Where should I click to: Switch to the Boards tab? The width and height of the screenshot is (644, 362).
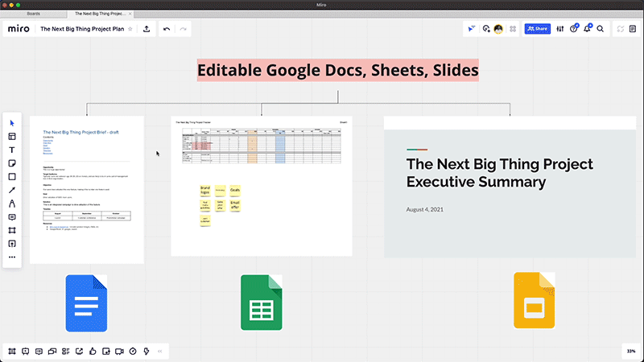click(34, 14)
